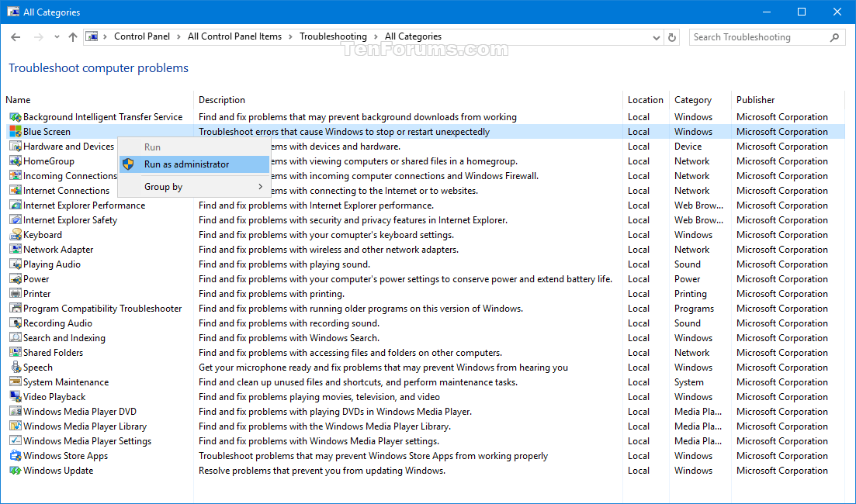856x504 pixels.
Task: Click the Recording Audio icon
Action: 16,323
